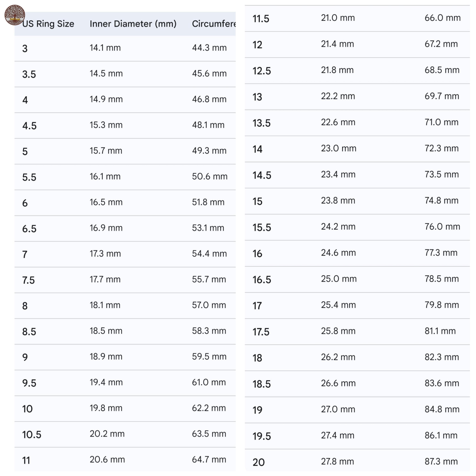Select ring size 11.5 row label
The image size is (476, 476).
pyautogui.click(x=261, y=19)
